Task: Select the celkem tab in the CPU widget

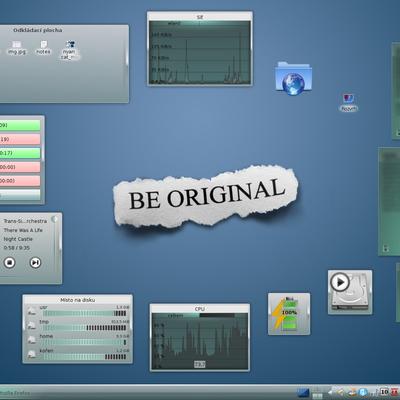Action: click(175, 315)
